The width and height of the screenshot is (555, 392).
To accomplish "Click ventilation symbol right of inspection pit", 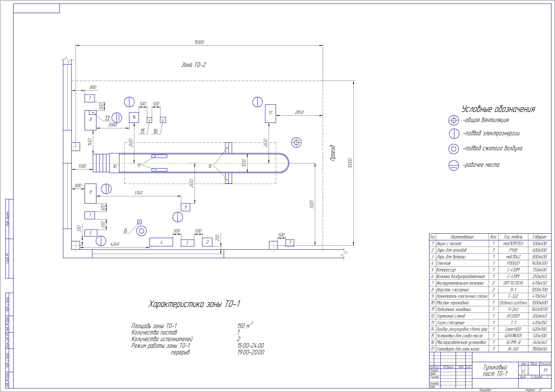I will 296,142.
